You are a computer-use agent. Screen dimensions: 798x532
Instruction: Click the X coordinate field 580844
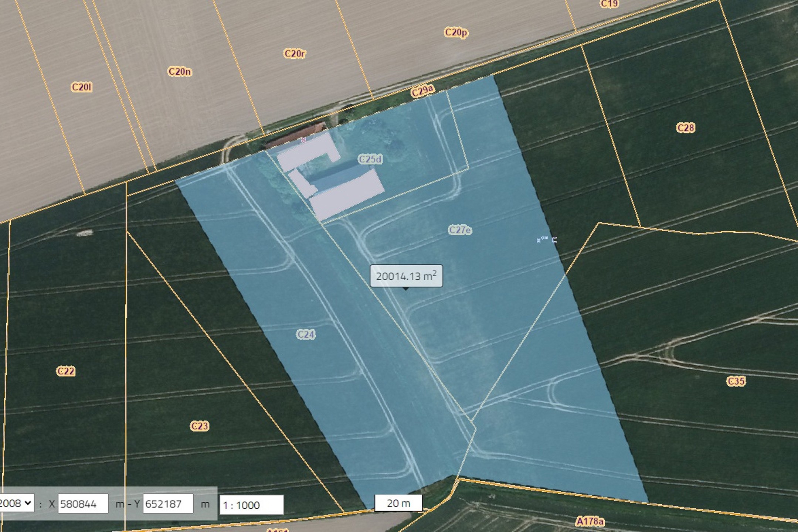click(x=83, y=504)
